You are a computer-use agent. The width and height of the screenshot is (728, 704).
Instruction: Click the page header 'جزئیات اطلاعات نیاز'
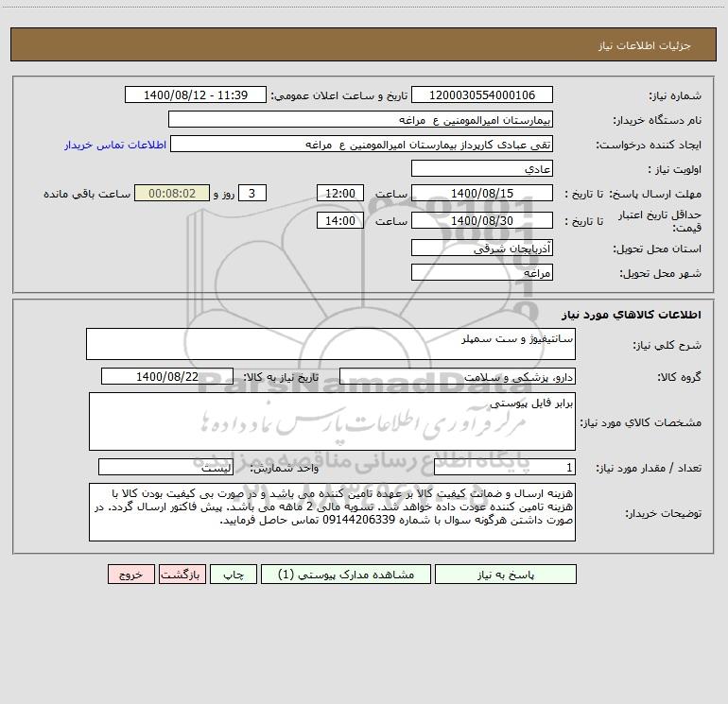click(645, 45)
